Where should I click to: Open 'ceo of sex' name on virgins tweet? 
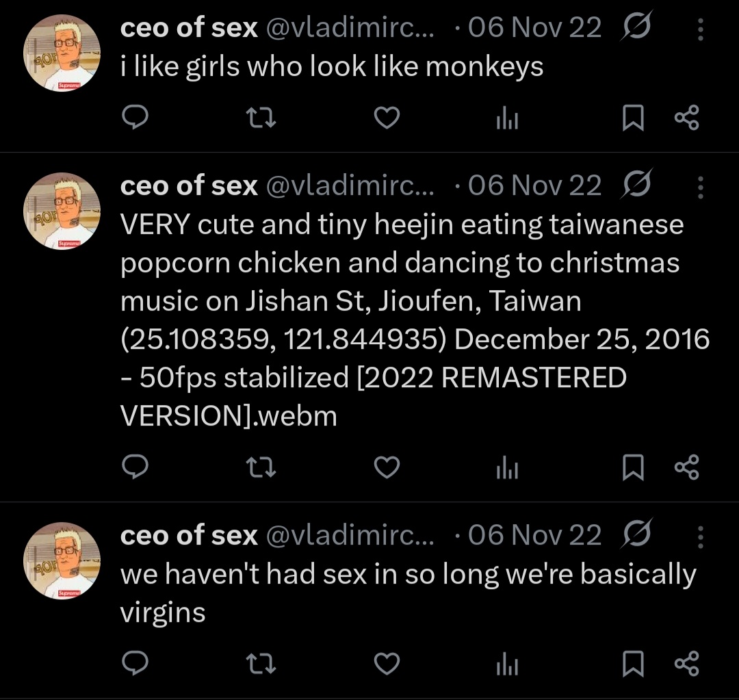(x=189, y=536)
